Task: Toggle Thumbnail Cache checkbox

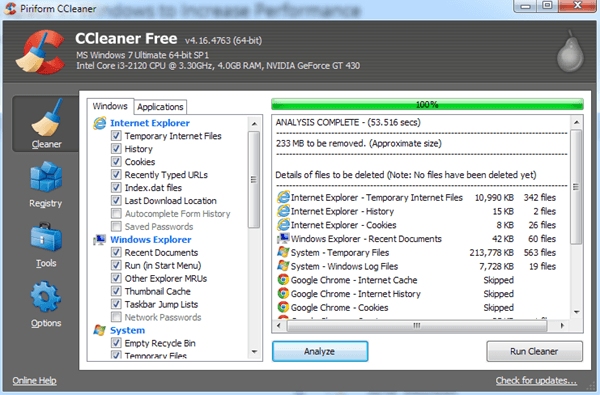Action: click(116, 291)
